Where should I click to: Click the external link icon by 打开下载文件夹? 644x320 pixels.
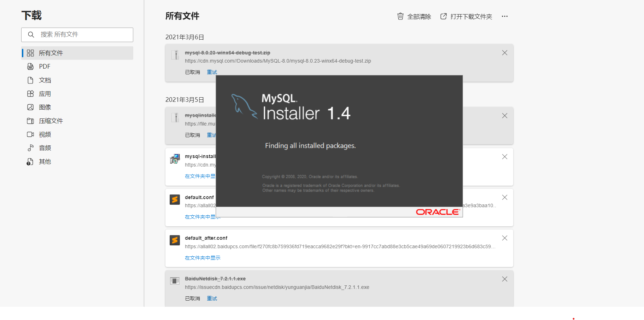[444, 16]
